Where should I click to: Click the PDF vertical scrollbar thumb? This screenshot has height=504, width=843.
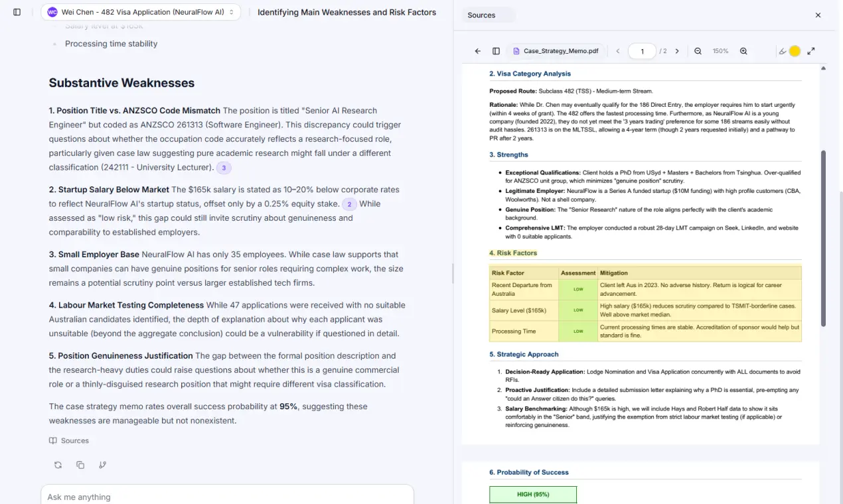824,239
